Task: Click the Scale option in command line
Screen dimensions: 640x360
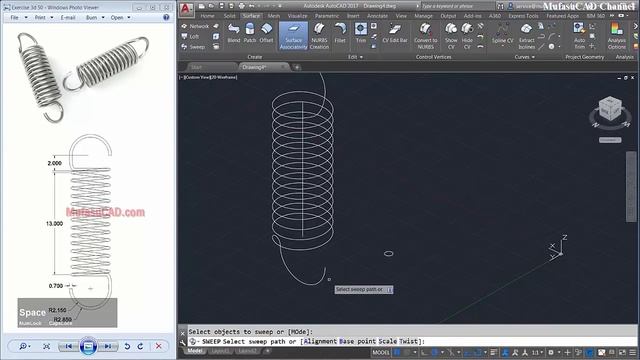Action: 388,341
